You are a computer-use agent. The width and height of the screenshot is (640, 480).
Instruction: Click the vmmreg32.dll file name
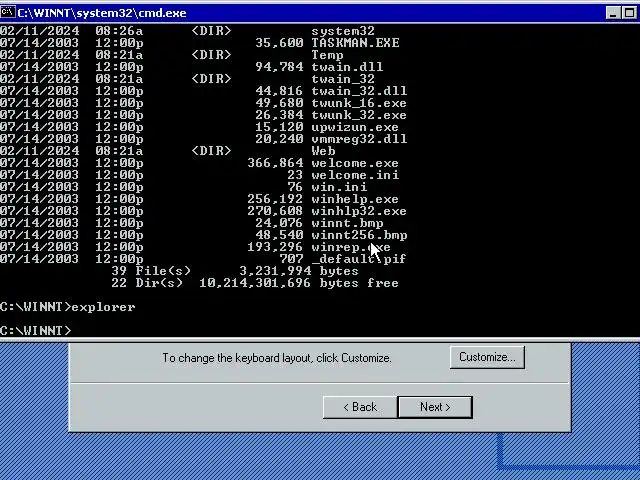click(359, 139)
